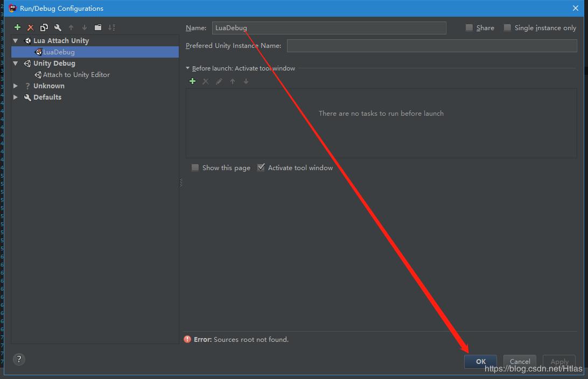Screen dimensions: 588x379
Task: Collapse the Before launch section
Action: 187,68
